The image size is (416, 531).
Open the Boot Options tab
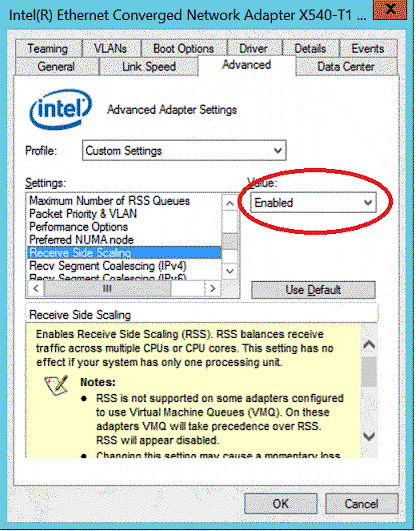[x=184, y=48]
